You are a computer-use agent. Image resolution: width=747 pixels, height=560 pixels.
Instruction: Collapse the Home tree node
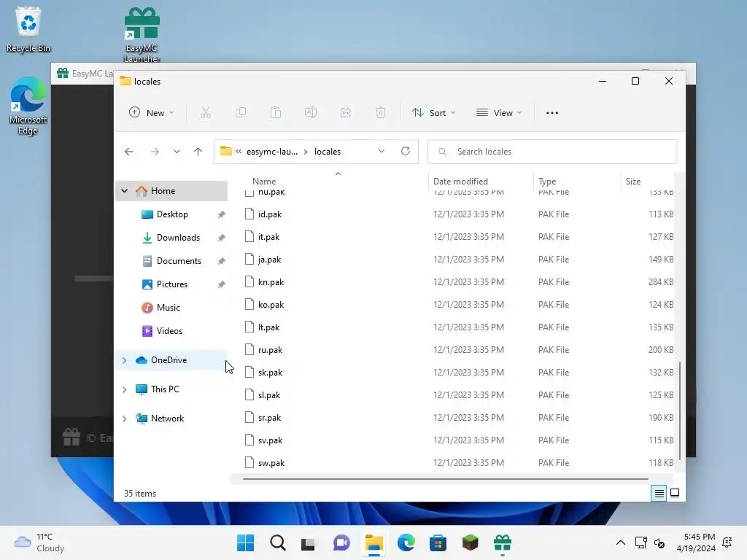[x=124, y=191]
